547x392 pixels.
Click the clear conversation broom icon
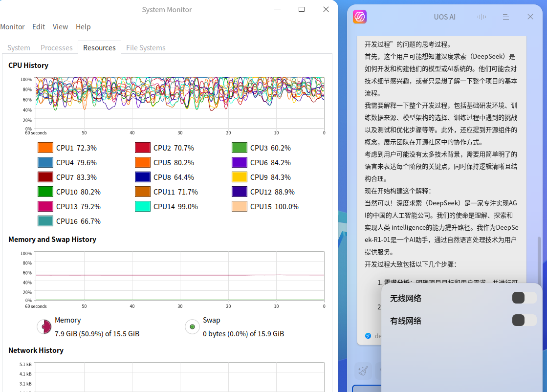[363, 370]
